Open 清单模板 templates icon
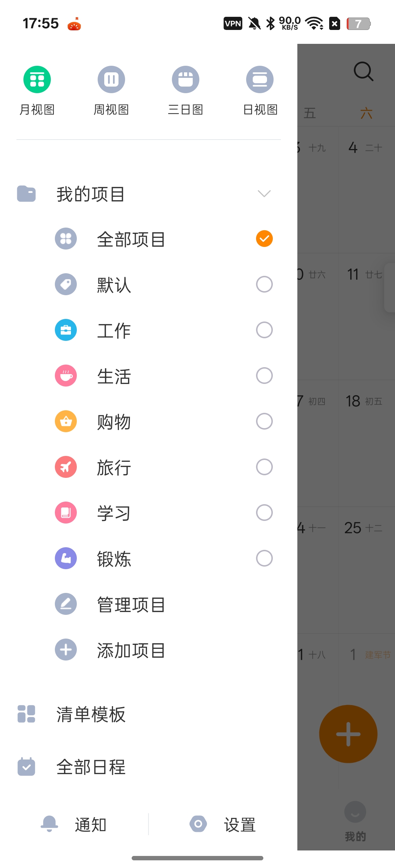This screenshot has height=868, width=395. (x=26, y=714)
